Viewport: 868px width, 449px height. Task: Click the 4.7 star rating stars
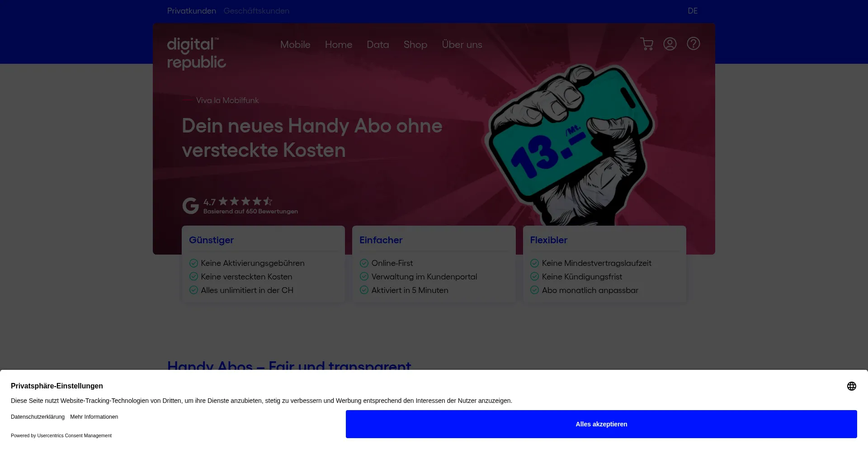pos(245,201)
